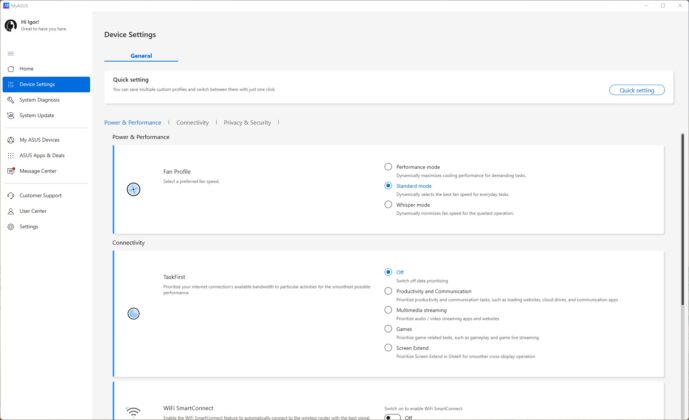Image resolution: width=689 pixels, height=420 pixels.
Task: Click the WiFi SmartConnect wifi icon
Action: tap(133, 412)
